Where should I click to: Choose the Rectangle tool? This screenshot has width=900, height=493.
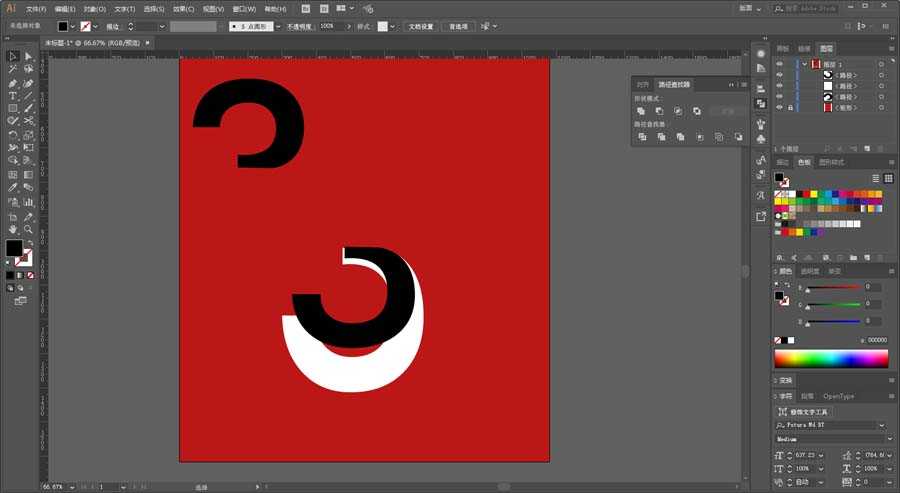(x=13, y=108)
